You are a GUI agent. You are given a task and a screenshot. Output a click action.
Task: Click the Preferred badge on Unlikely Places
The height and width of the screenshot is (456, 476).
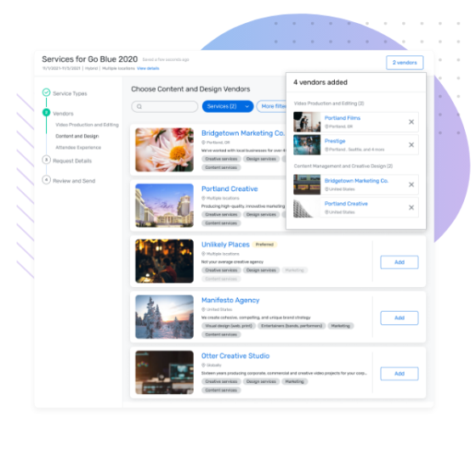point(264,245)
